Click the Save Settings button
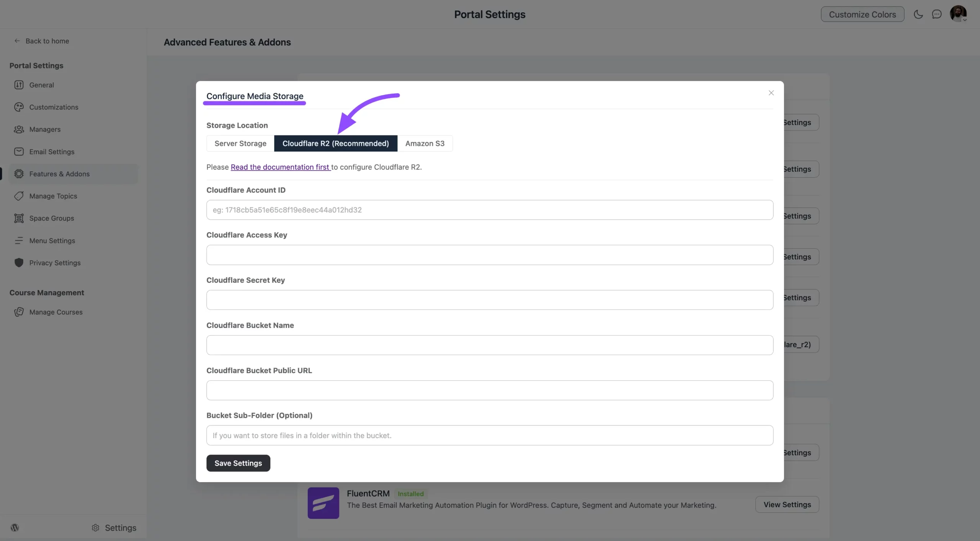980x541 pixels. pos(238,463)
